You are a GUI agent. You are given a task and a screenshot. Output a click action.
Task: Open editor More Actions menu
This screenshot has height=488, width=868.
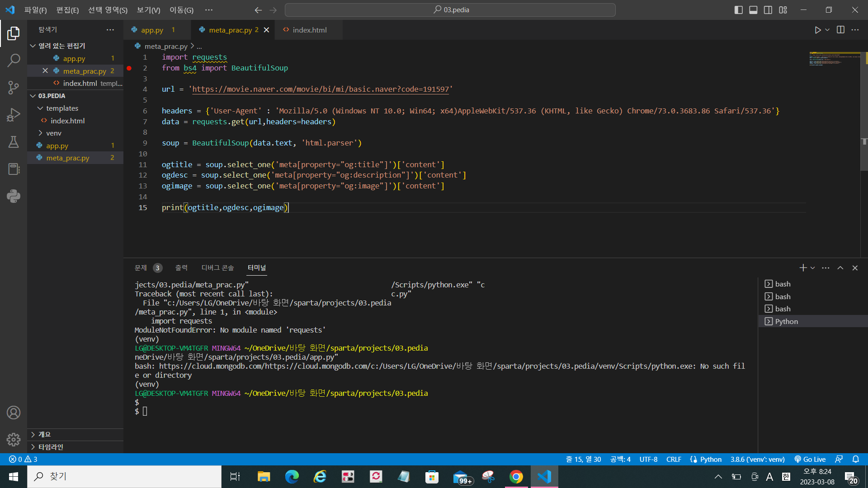click(x=855, y=30)
